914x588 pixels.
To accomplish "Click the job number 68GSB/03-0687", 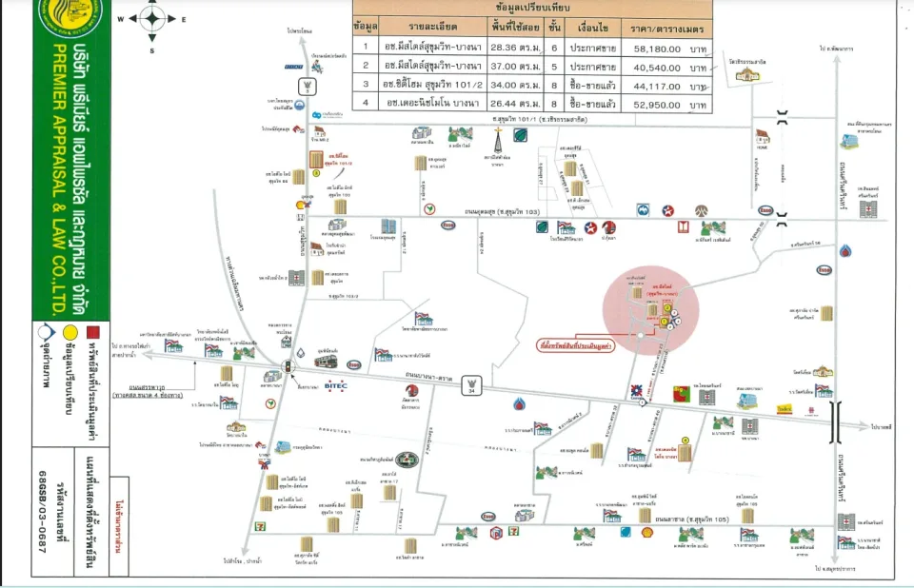I will click(41, 512).
